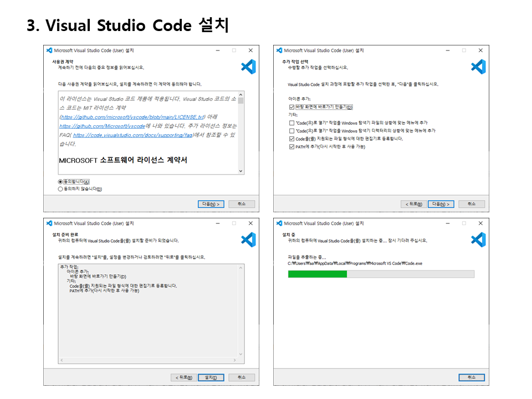Image resolution: width=532 pixels, height=399 pixels.
Task: Click summary box horizontal scrollbar left arrow
Action: click(x=62, y=360)
